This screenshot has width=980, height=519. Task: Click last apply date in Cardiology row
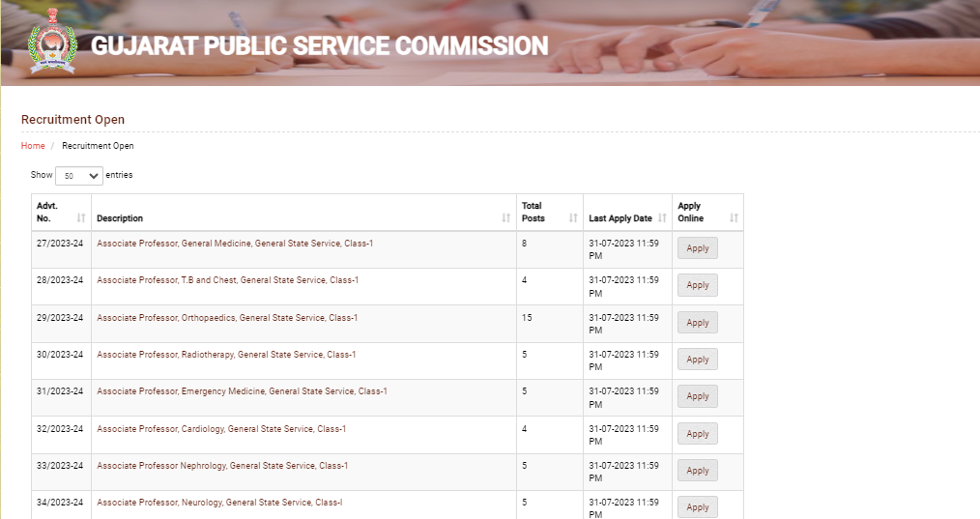tap(623, 435)
